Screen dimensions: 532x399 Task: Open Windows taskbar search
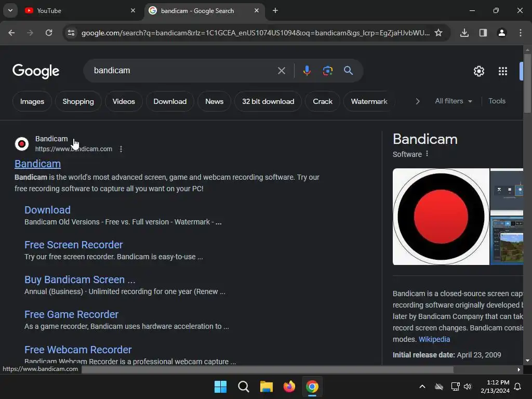coord(244,387)
